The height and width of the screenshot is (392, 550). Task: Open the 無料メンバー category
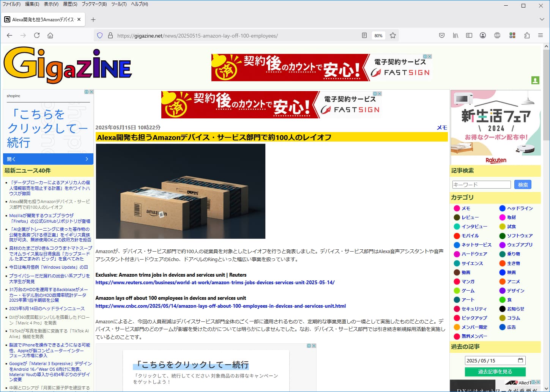[x=474, y=336]
